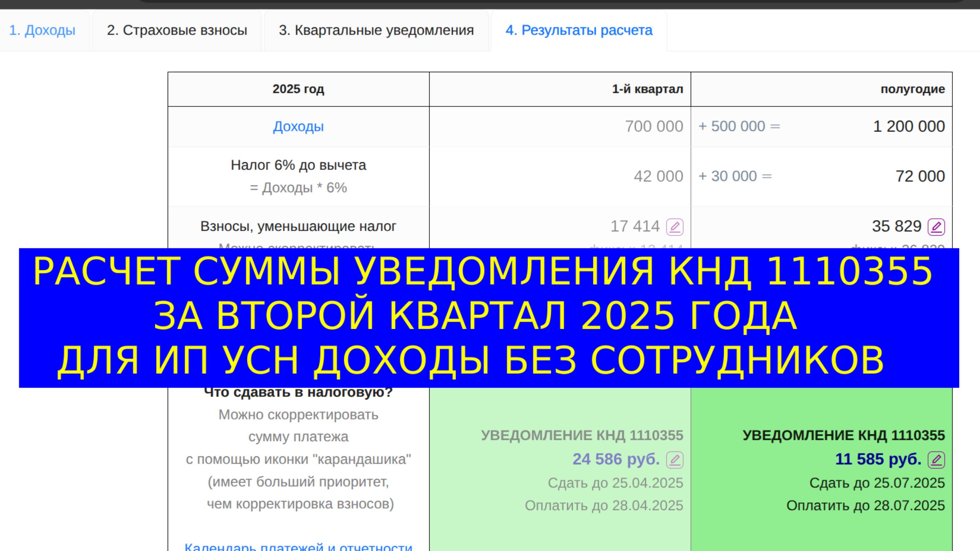This screenshot has width=980, height=551.
Task: Click first-quarter tax value 42 000
Action: pyautogui.click(x=658, y=176)
